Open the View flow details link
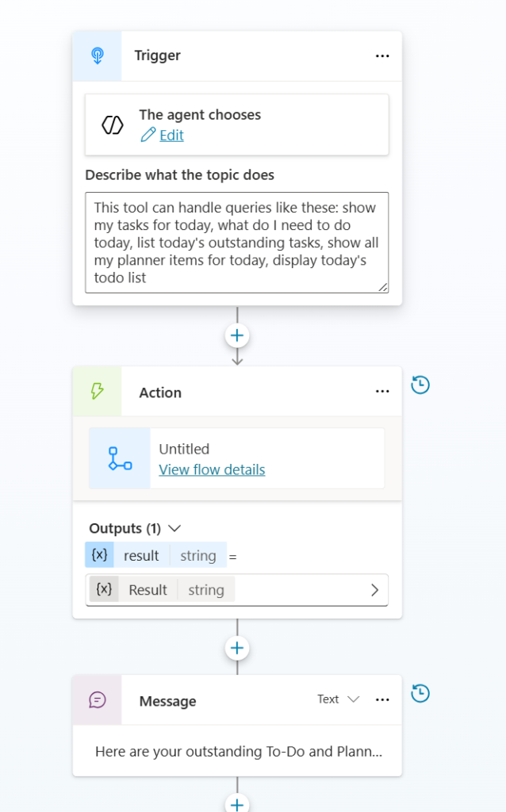The width and height of the screenshot is (506, 812). [212, 469]
